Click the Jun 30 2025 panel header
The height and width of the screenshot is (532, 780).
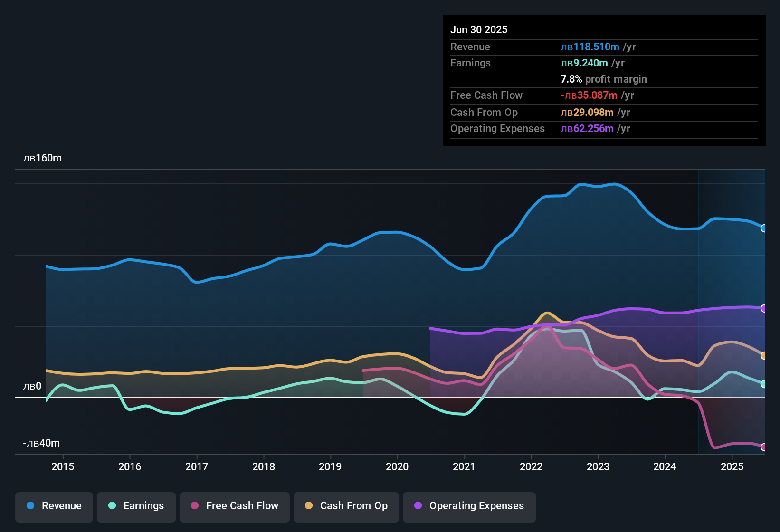coord(479,29)
